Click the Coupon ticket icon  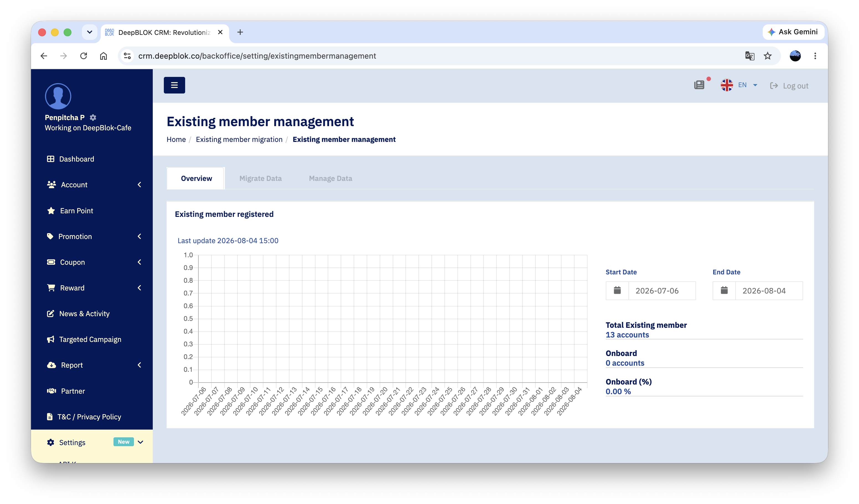[x=51, y=262]
